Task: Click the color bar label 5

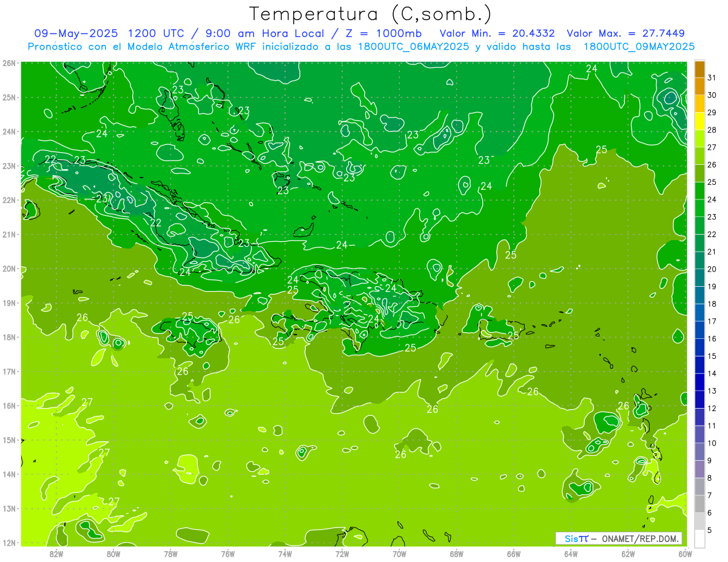Action: (709, 530)
